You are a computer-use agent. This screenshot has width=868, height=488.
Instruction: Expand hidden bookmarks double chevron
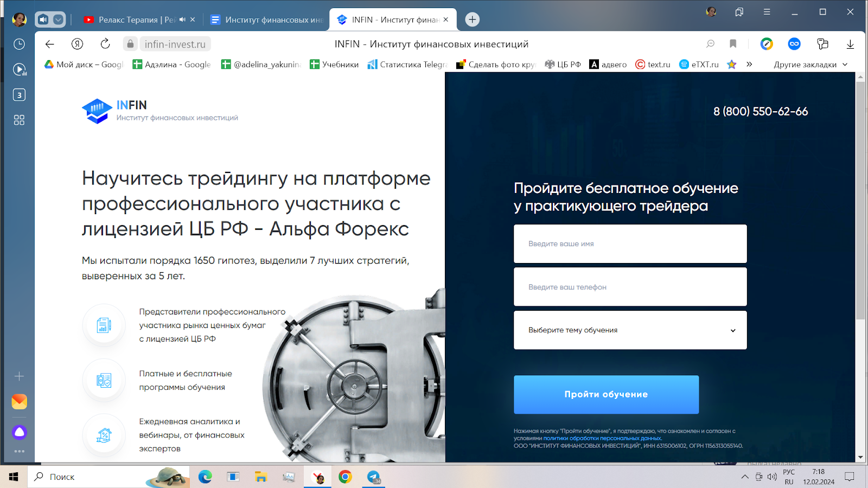click(x=749, y=64)
